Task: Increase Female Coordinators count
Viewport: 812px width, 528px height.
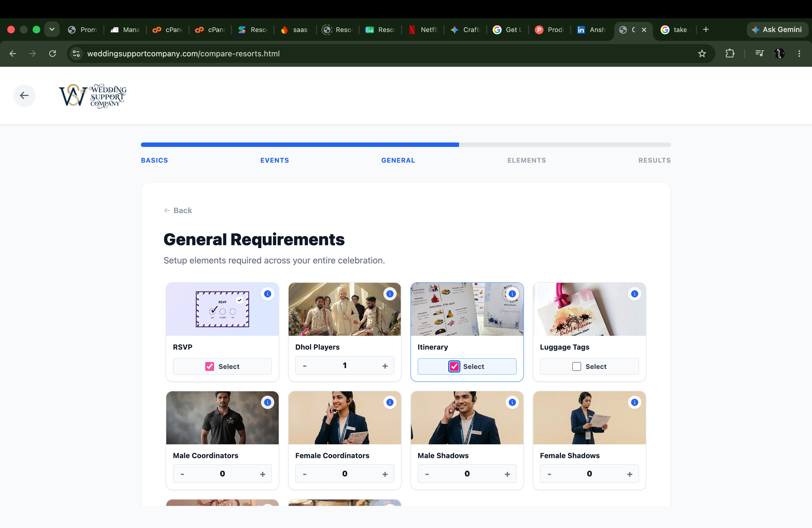Action: click(x=385, y=474)
